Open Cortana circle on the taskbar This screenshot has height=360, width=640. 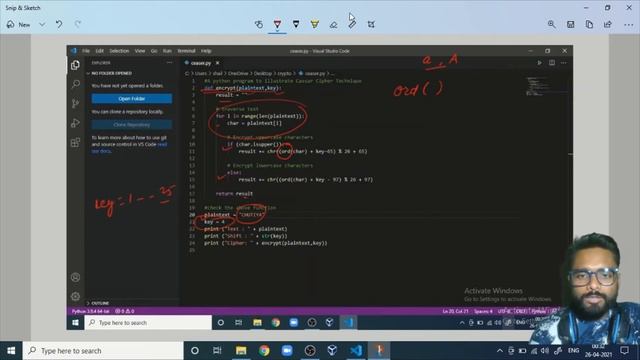pos(195,351)
